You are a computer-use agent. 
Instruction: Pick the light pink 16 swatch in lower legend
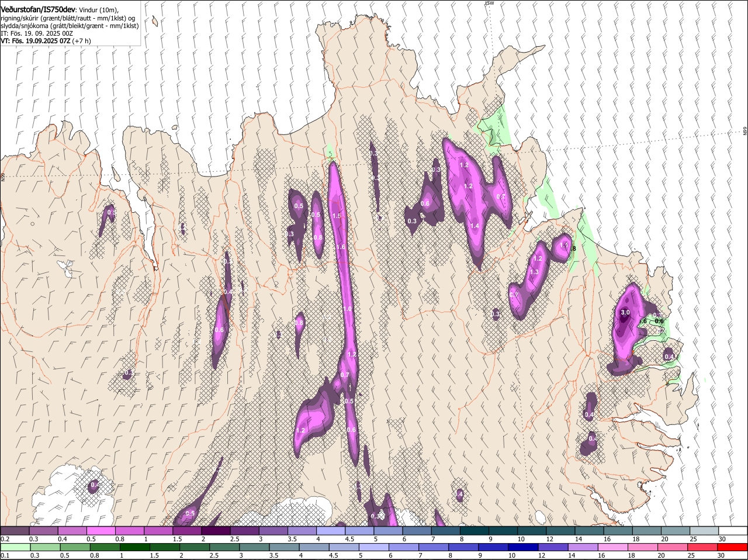pyautogui.click(x=614, y=547)
